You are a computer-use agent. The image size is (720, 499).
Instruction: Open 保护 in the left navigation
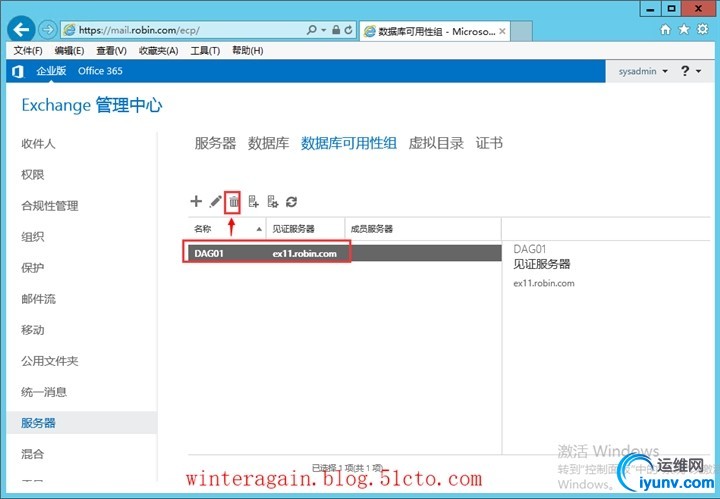(33, 268)
